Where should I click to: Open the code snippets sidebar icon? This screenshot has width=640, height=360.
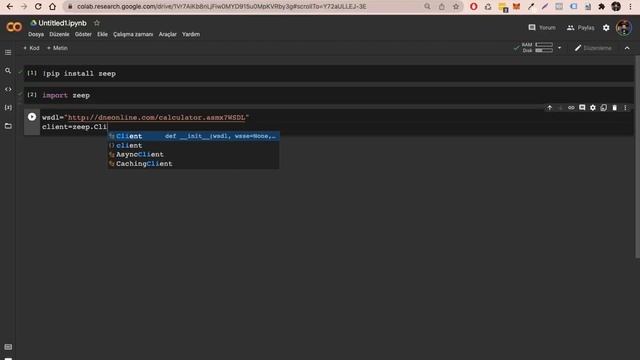[x=8, y=89]
